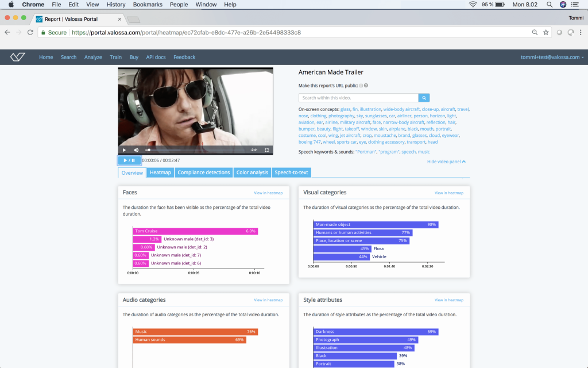Open the History menu
Screen dimensions: 588x368
point(116,5)
